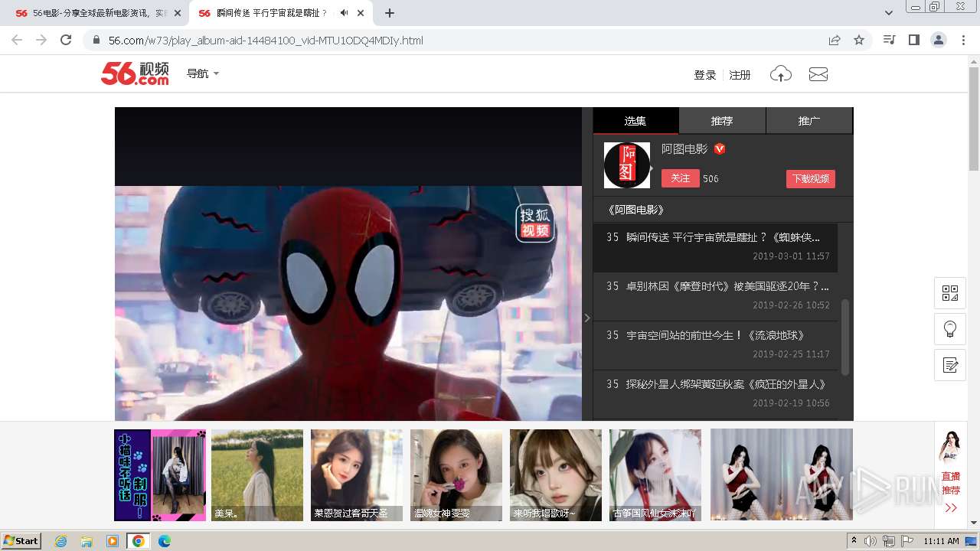This screenshot has height=551, width=980.
Task: Open the Windows Start button
Action: 21,540
